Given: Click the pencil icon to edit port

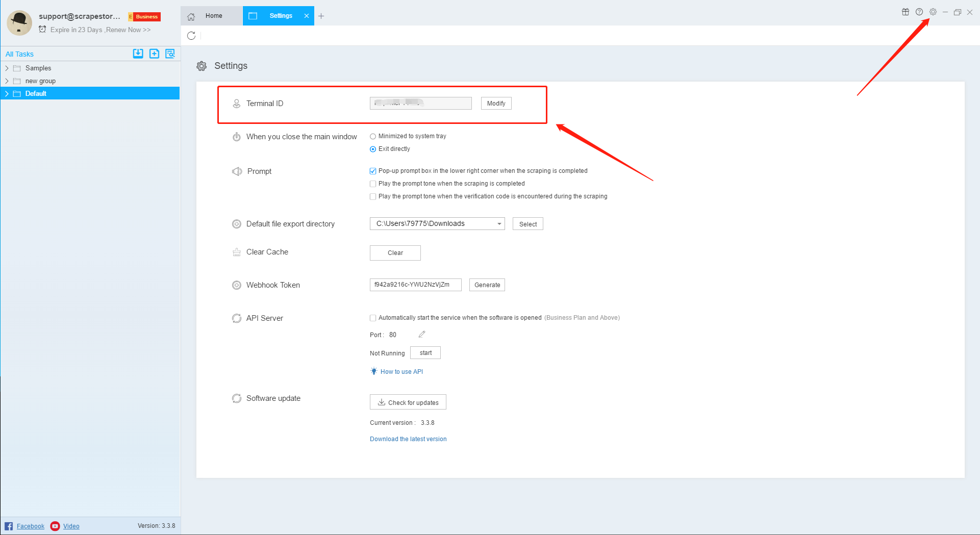Looking at the screenshot, I should pyautogui.click(x=422, y=335).
